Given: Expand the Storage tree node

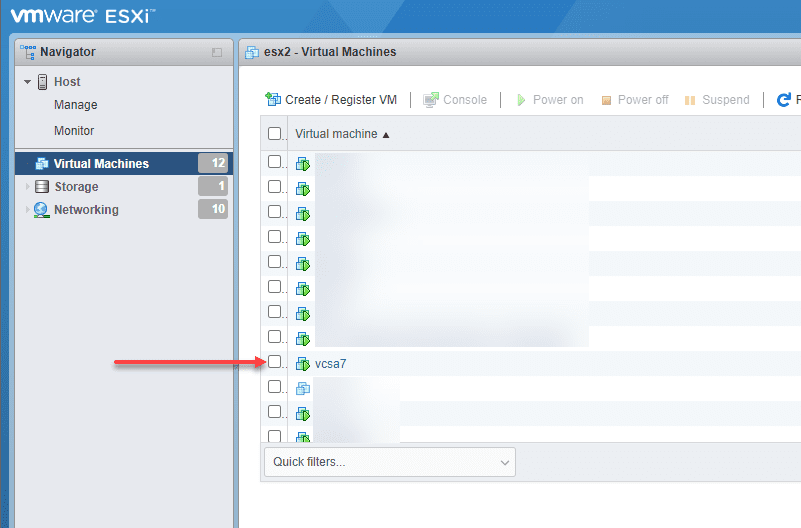Looking at the screenshot, I should (28, 187).
